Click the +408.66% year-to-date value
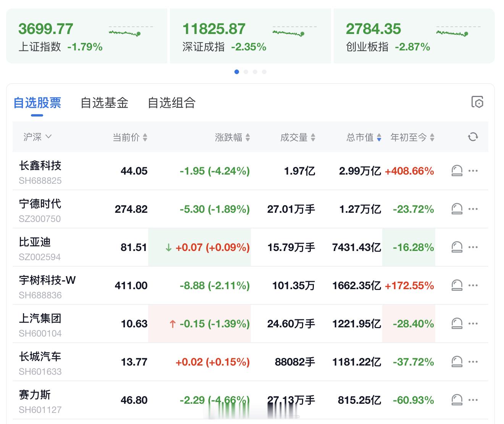 (x=409, y=171)
